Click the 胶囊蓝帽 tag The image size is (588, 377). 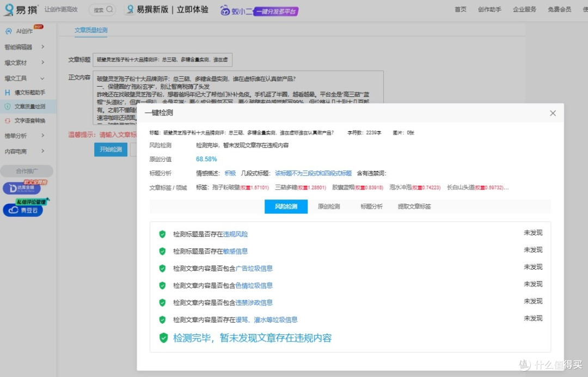357,187
